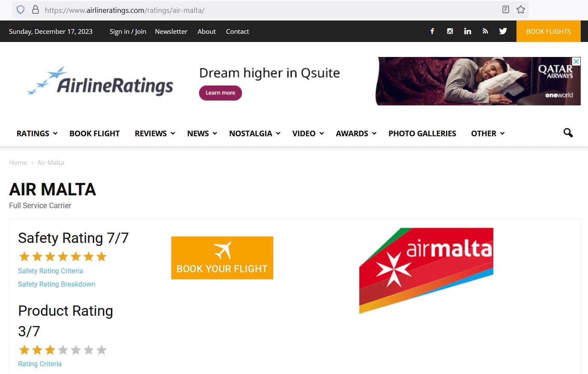Open the REVIEWS dropdown menu
The image size is (588, 374).
click(151, 133)
